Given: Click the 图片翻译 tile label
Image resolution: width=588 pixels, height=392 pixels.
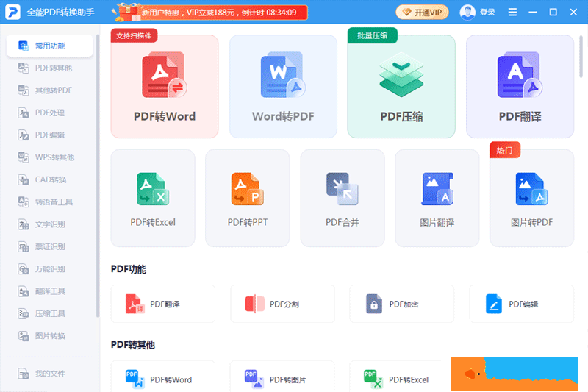Looking at the screenshot, I should point(437,222).
